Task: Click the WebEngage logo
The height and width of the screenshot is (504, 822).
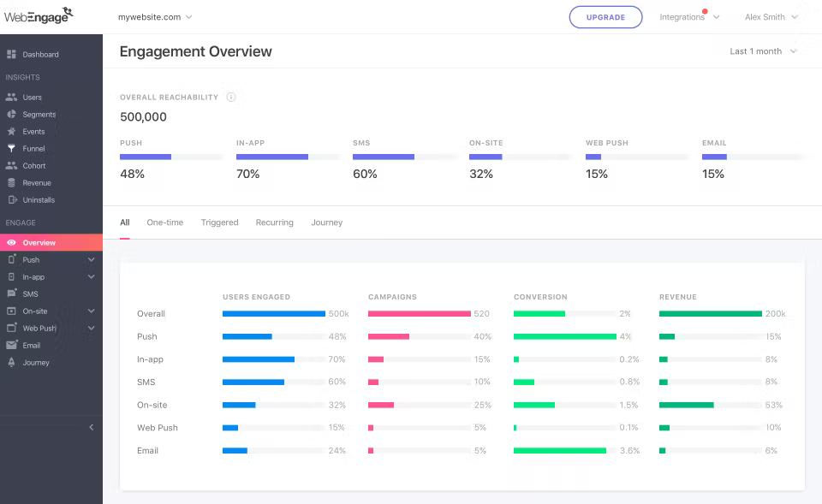Action: coord(39,15)
